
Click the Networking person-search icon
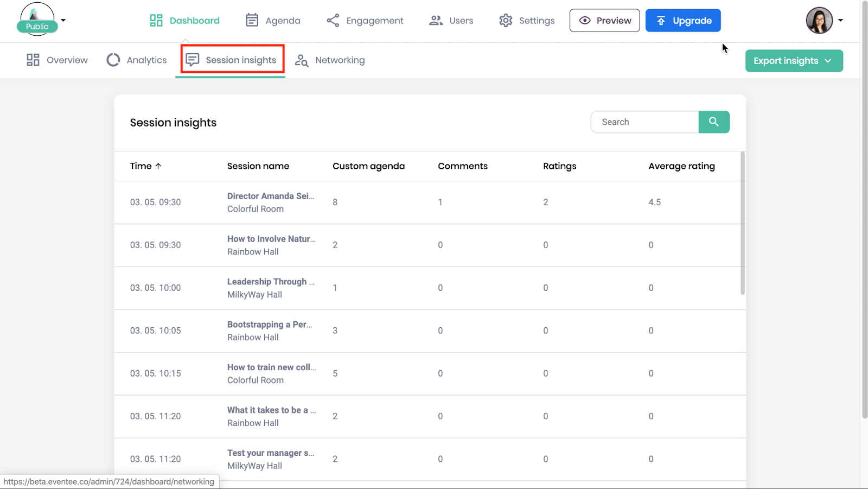(302, 60)
